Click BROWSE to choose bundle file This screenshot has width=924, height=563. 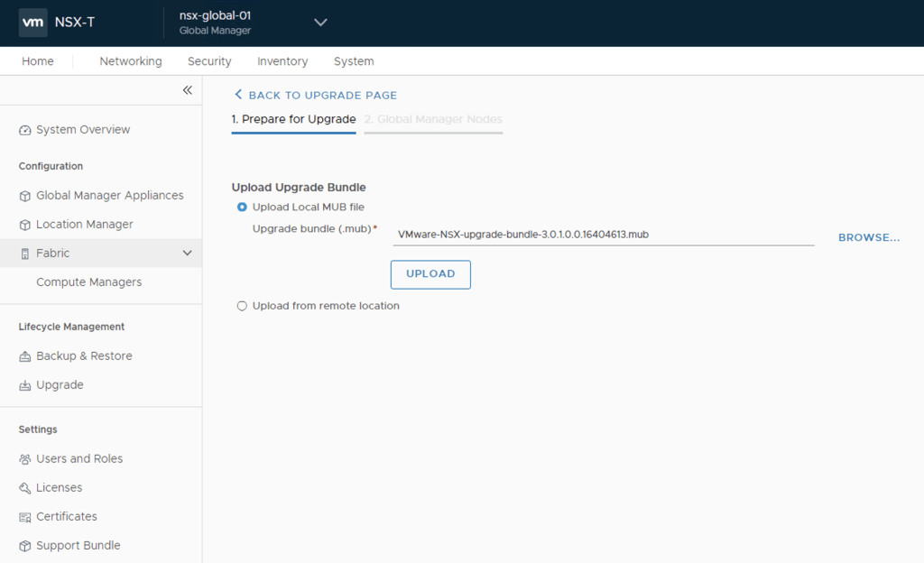869,237
